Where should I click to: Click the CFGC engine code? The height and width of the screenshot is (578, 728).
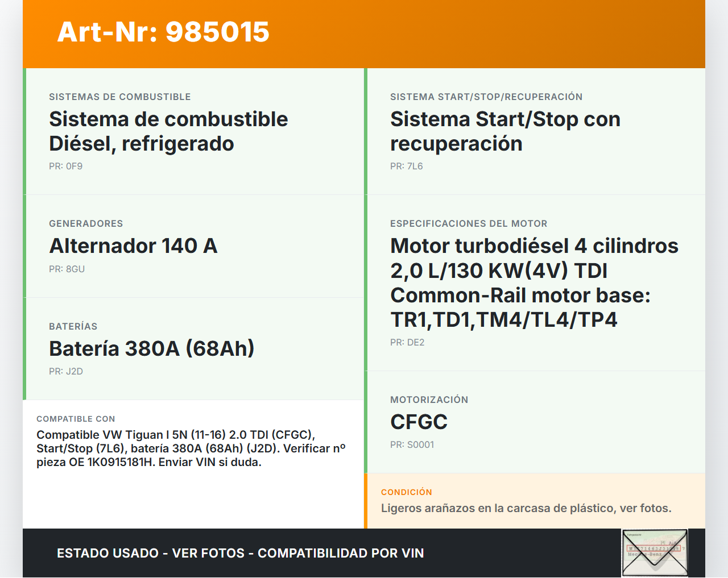click(419, 422)
